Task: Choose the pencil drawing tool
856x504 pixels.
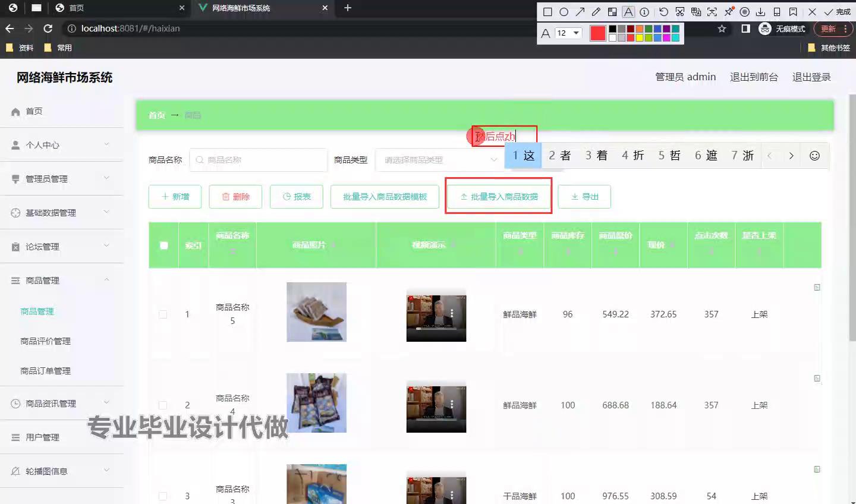Action: pos(596,12)
